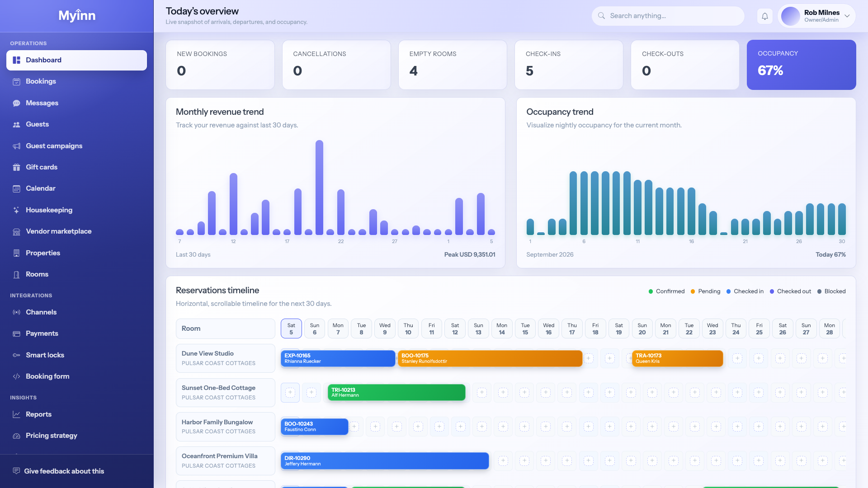Select the Smart locks key icon
Viewport: 868px width, 488px height.
[16, 355]
